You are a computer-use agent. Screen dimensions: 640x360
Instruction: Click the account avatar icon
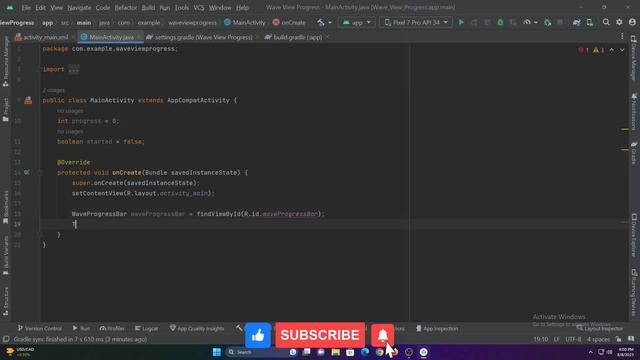coord(632,22)
